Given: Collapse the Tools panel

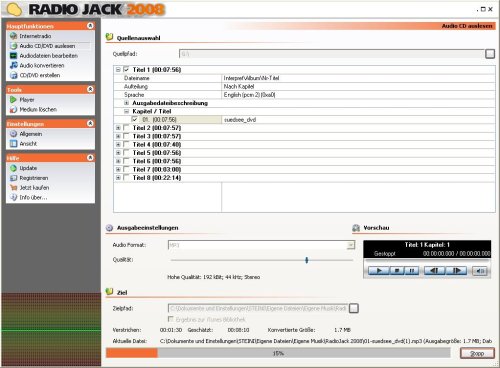Looking at the screenshot, I should click(x=90, y=89).
